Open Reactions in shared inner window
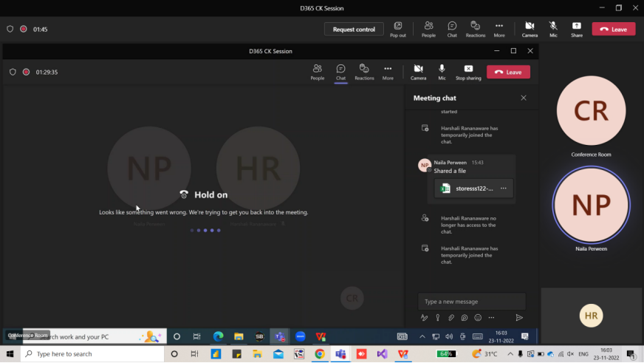Image resolution: width=644 pixels, height=363 pixels. [364, 72]
